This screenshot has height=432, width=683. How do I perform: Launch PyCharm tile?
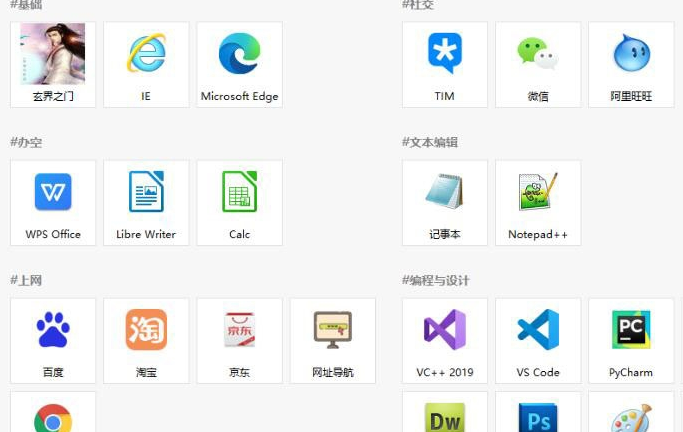coord(631,341)
